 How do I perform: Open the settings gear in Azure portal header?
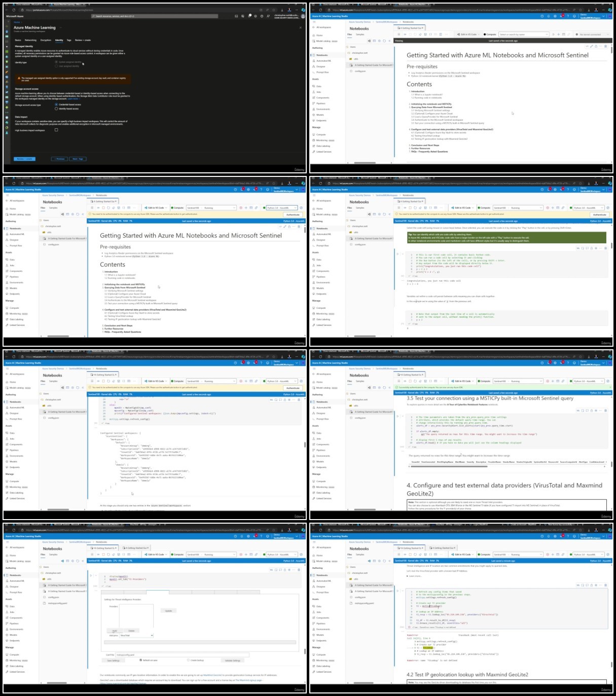tap(256, 16)
